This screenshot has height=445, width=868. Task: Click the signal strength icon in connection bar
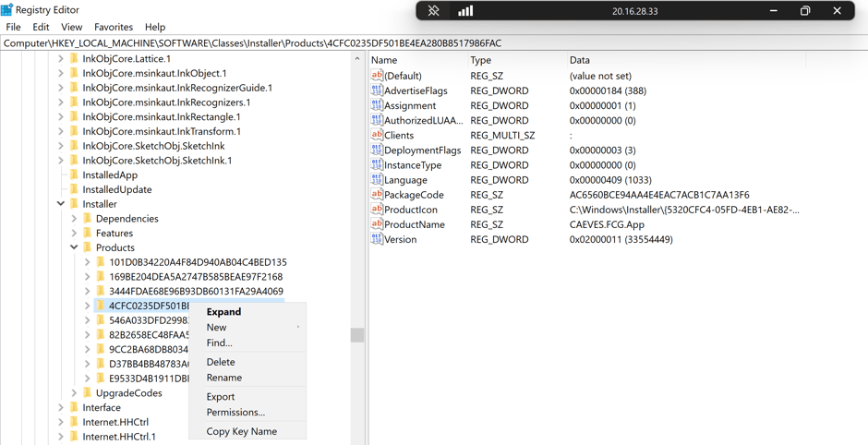465,11
